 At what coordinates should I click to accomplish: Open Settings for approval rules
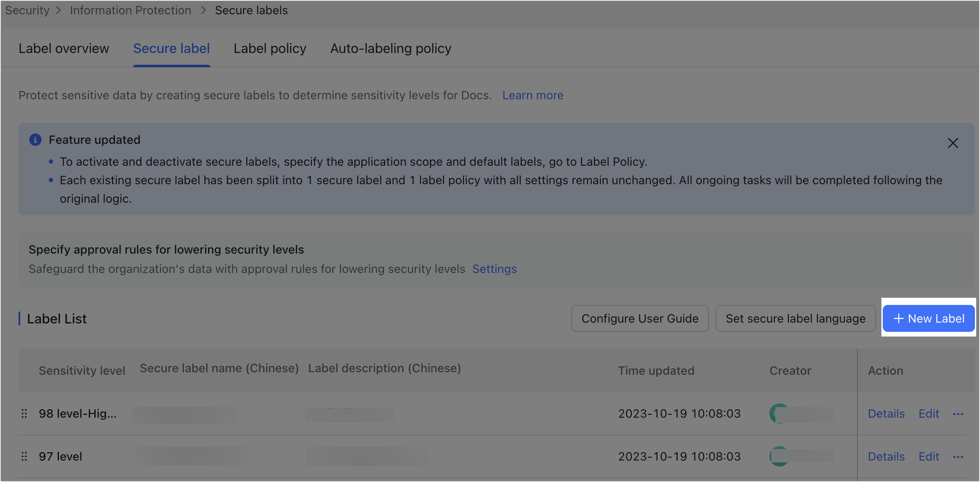point(494,269)
